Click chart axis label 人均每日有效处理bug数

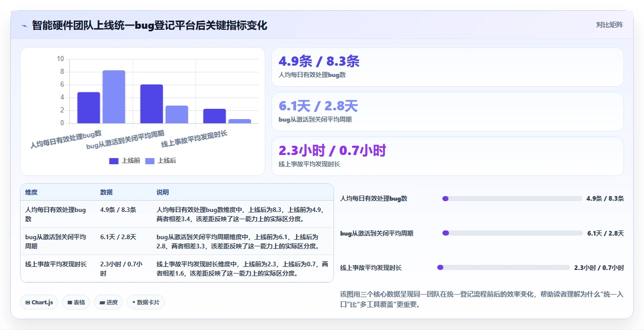pos(66,139)
